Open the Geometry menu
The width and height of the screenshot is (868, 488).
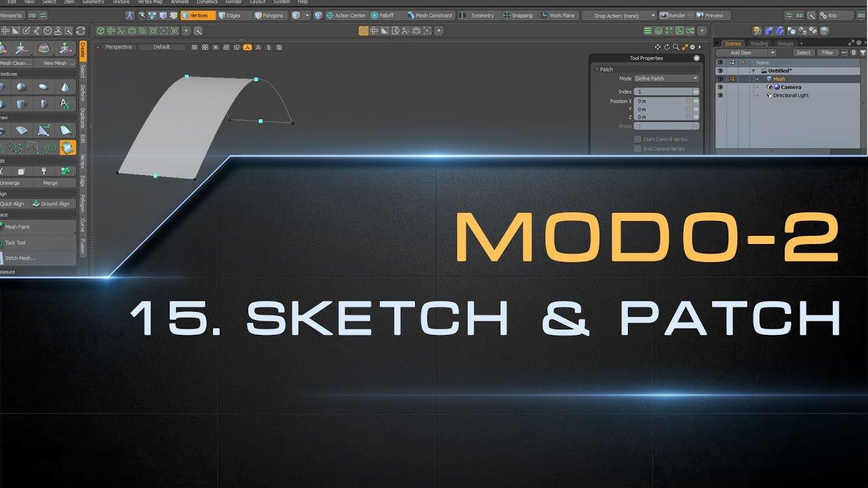(x=93, y=2)
